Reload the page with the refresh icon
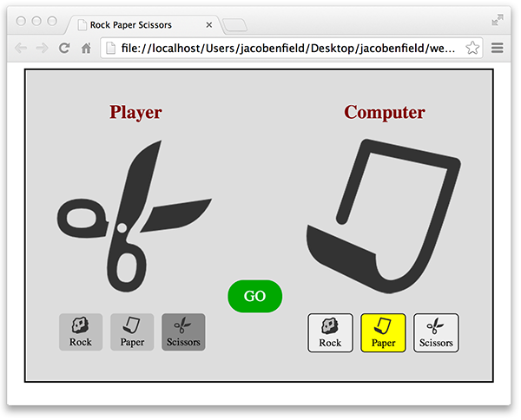Viewport: 521px width, 420px height. [x=64, y=49]
